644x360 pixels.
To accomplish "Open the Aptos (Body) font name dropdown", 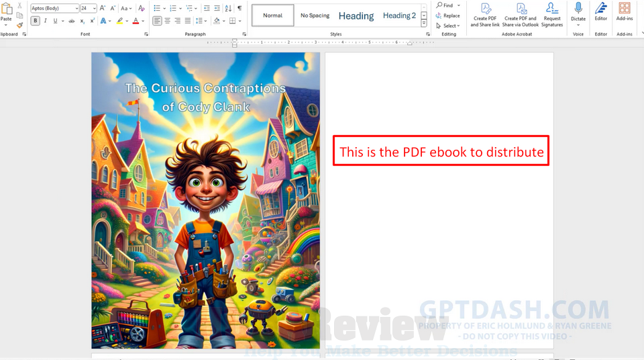I will (76, 9).
